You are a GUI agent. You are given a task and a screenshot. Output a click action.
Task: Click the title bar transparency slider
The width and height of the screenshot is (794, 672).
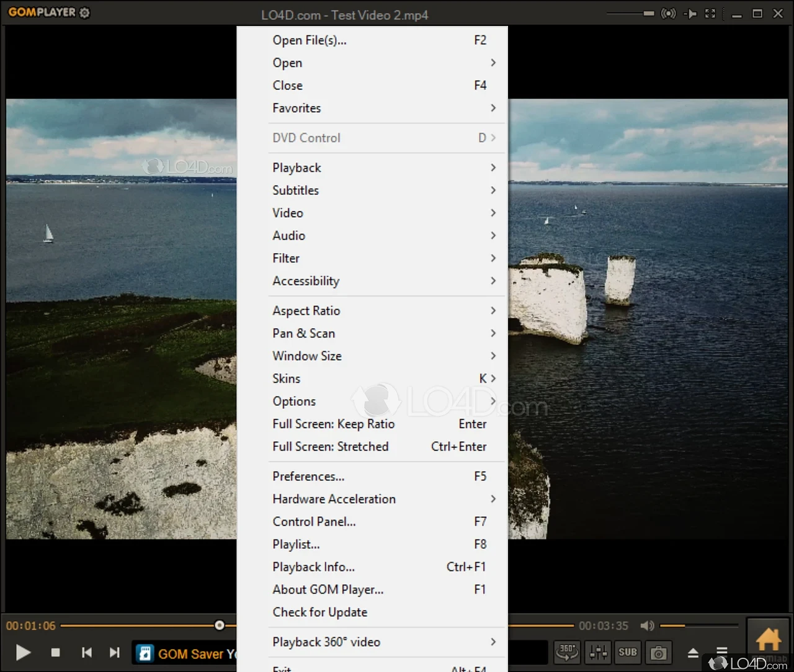pos(631,13)
